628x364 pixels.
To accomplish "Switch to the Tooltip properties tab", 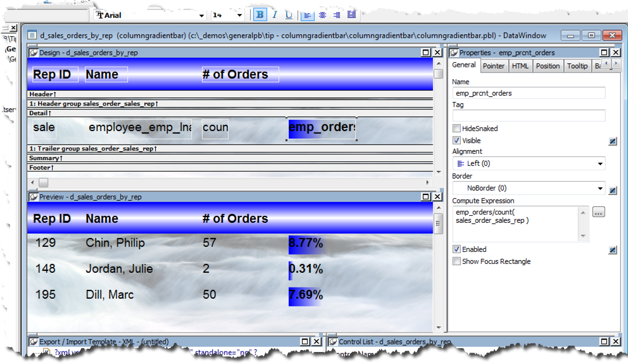I will 577,66.
